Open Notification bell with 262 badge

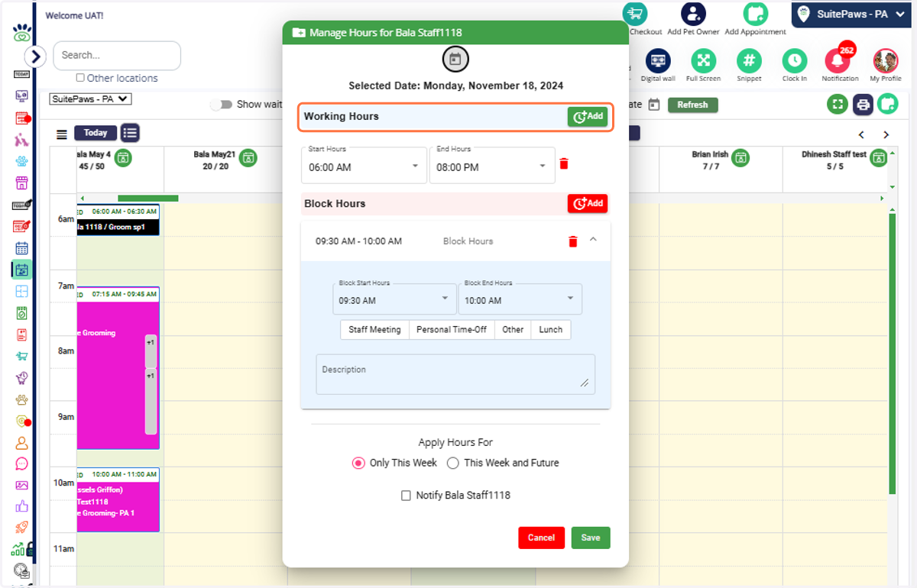839,60
